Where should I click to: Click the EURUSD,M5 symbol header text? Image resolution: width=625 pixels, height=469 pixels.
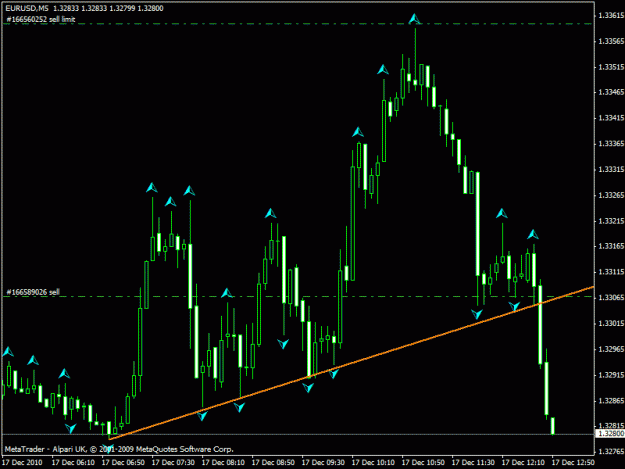(x=27, y=8)
